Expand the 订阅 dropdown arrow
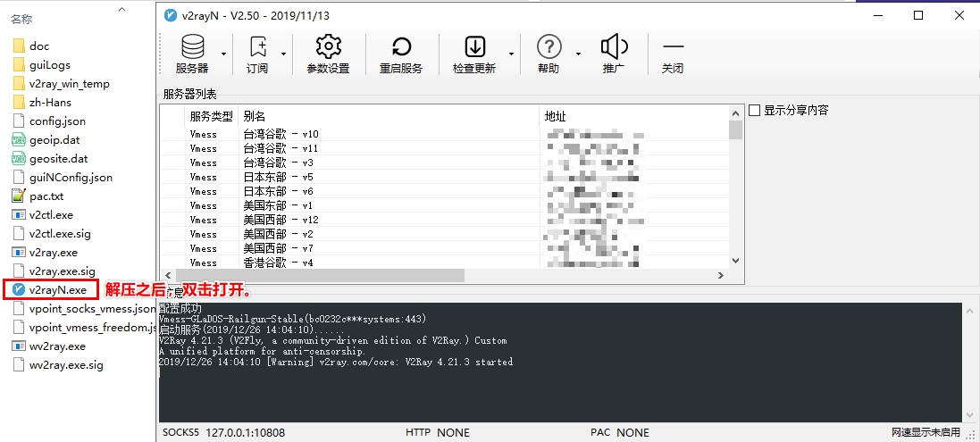The height and width of the screenshot is (442, 980). pyautogui.click(x=283, y=54)
